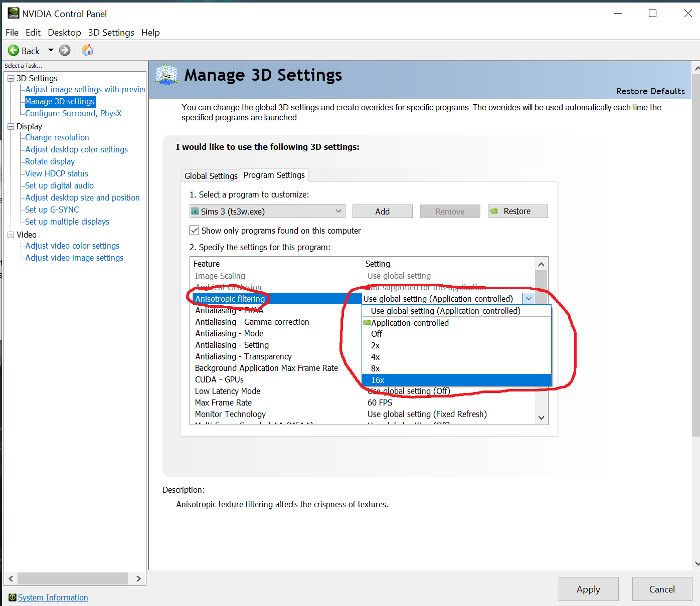Click the Apply button
The height and width of the screenshot is (606, 700).
[589, 589]
